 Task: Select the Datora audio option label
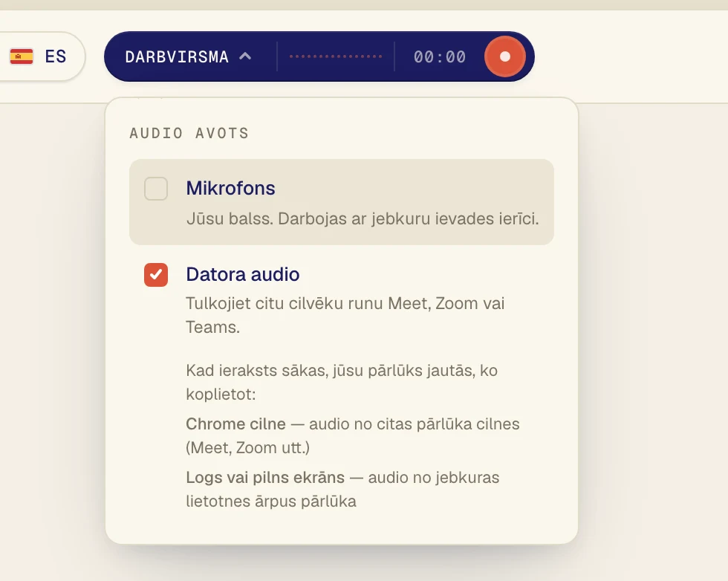[243, 274]
